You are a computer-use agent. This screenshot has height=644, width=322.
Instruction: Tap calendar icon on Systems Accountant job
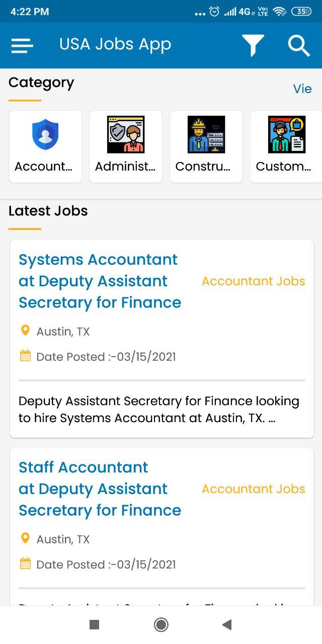[x=25, y=356]
